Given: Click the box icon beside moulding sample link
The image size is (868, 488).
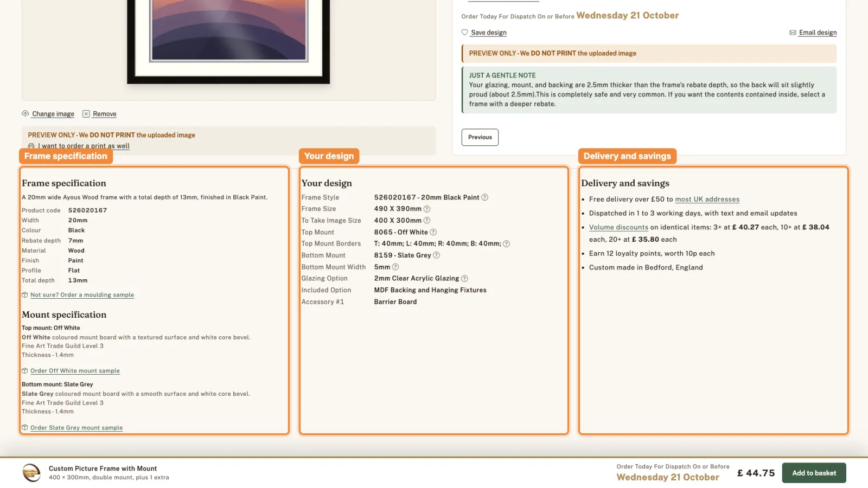Looking at the screenshot, I should pyautogui.click(x=25, y=295).
